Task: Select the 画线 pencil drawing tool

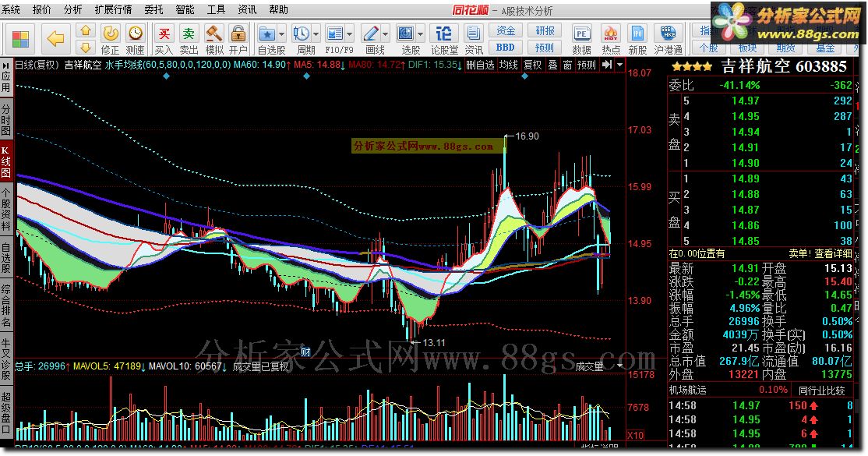Action: 371,34
